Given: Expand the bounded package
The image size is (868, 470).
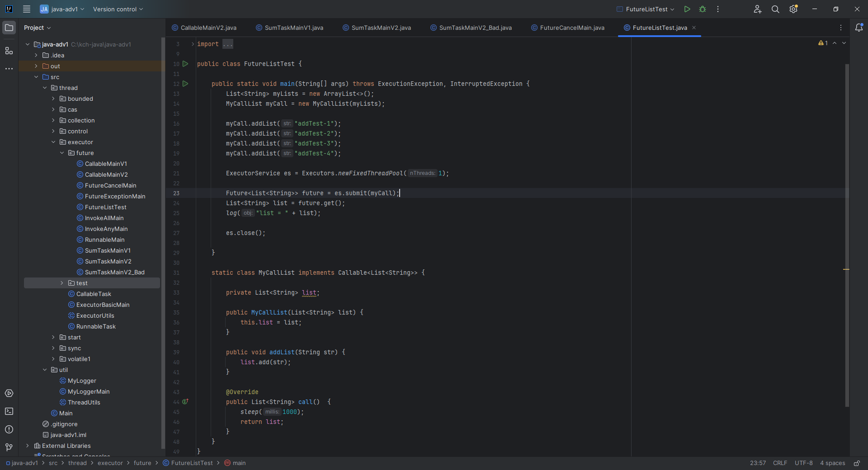Looking at the screenshot, I should click(x=53, y=99).
